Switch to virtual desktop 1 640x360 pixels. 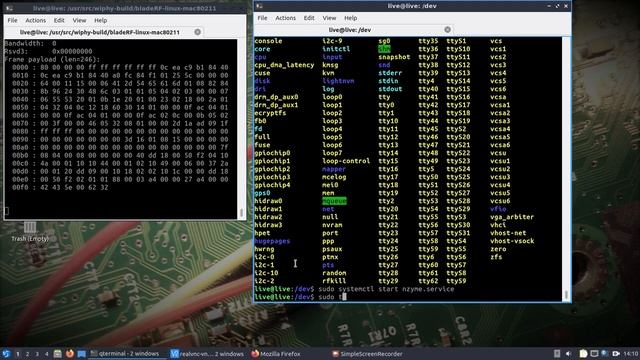[x=18, y=354]
